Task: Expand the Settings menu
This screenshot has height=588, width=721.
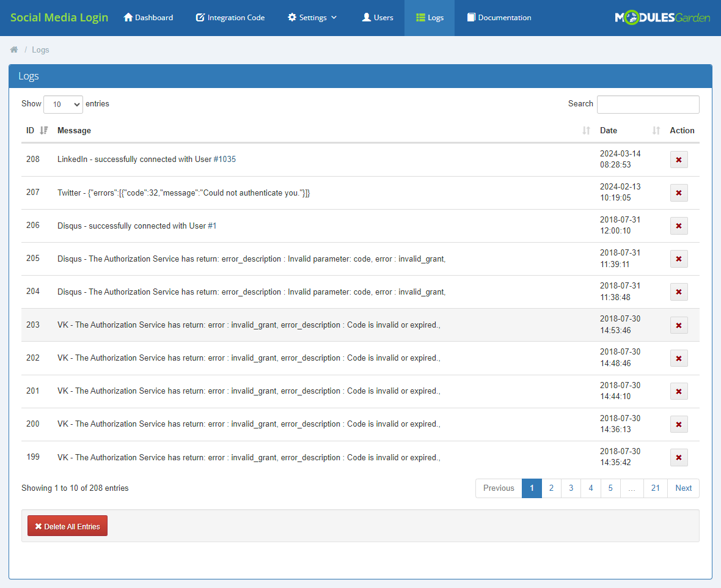Action: [x=312, y=18]
